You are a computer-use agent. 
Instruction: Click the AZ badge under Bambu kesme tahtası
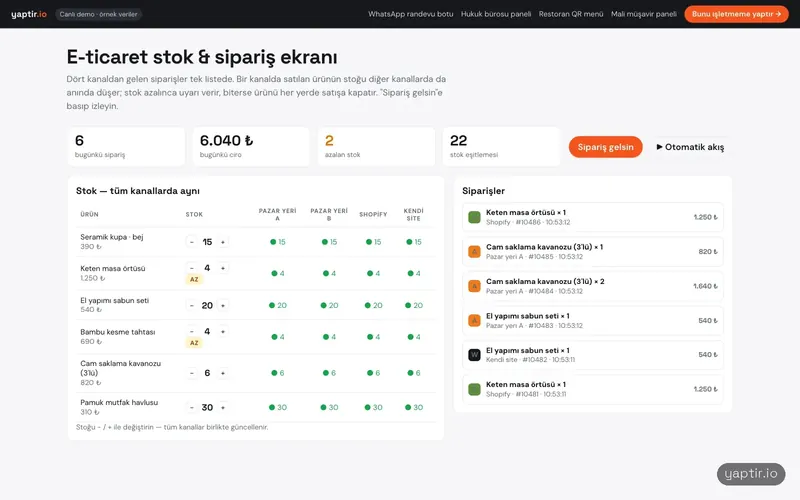click(194, 343)
